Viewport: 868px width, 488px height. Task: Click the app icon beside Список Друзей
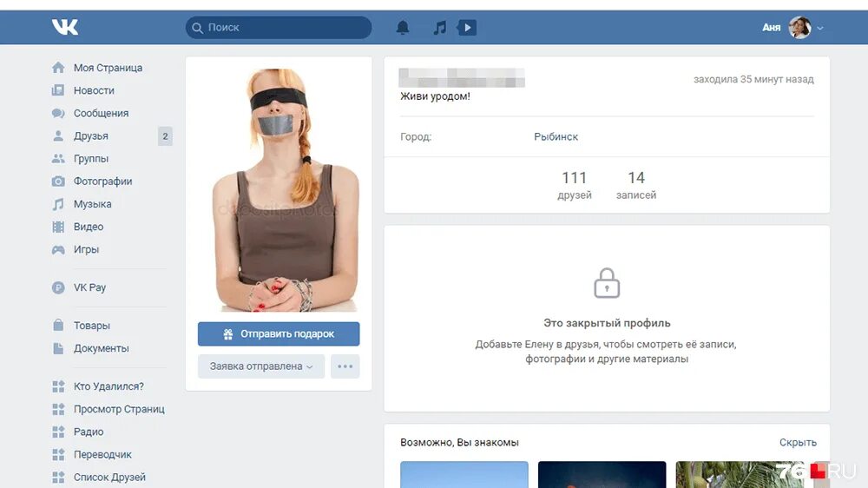58,478
